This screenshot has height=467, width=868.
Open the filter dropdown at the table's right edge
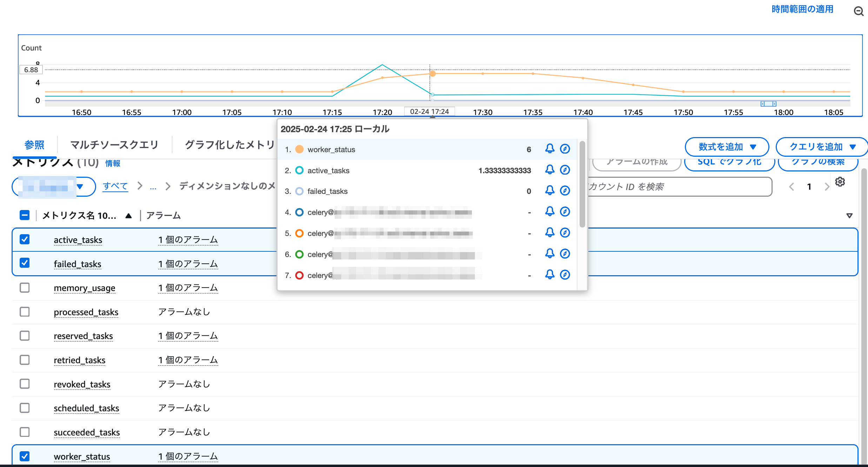[x=849, y=215]
